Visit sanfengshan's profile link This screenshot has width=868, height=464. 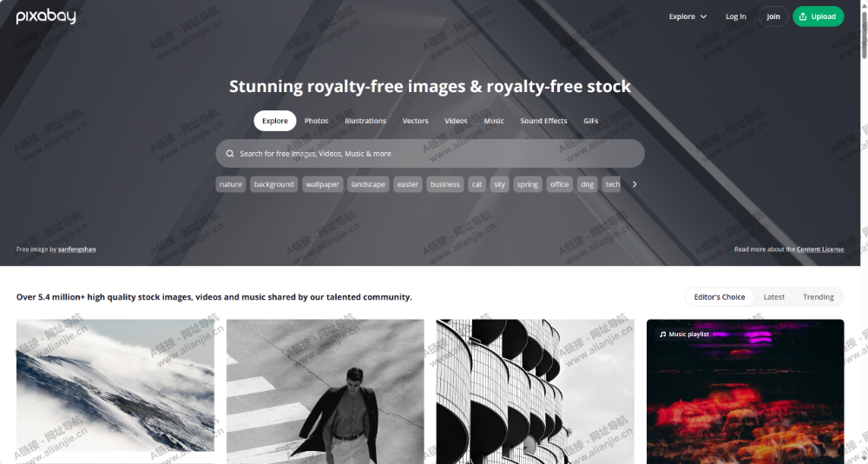click(76, 249)
